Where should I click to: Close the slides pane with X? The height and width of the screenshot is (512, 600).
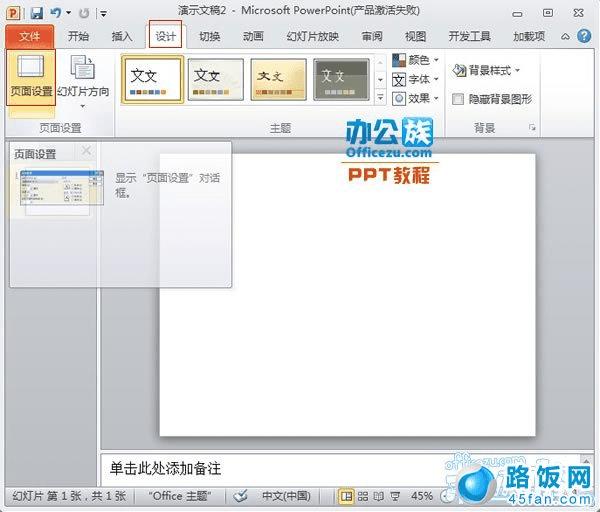[86, 151]
